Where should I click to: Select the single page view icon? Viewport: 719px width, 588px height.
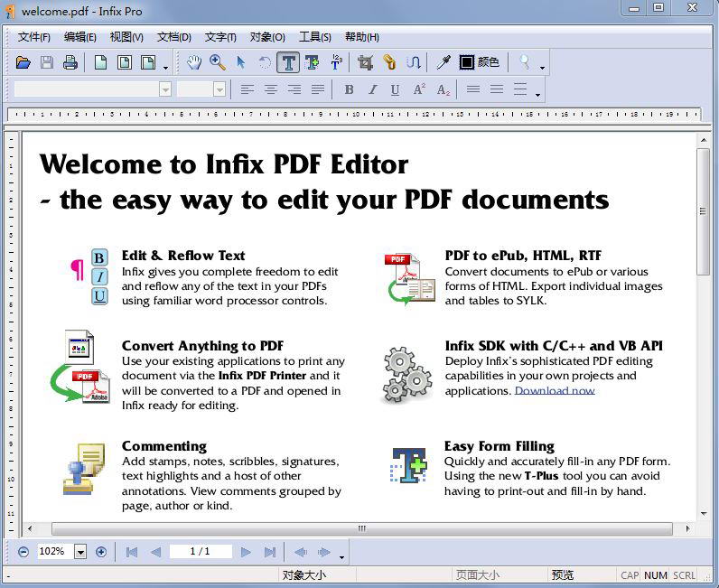pos(101,62)
